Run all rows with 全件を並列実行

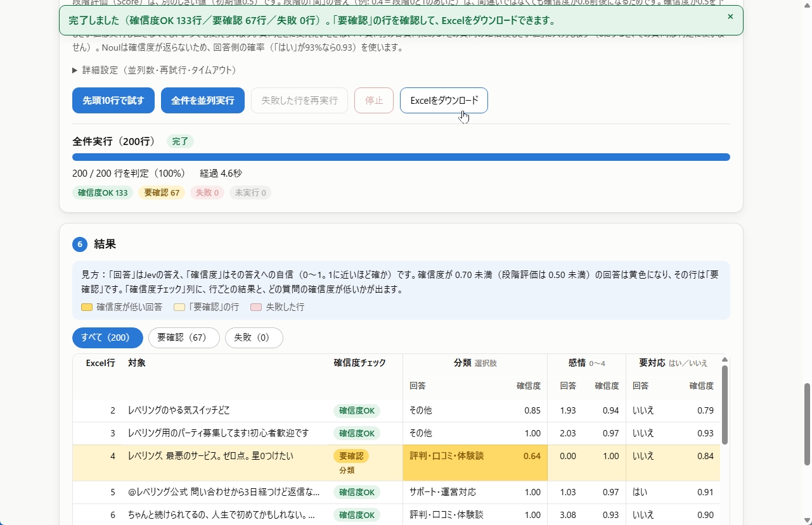click(203, 101)
